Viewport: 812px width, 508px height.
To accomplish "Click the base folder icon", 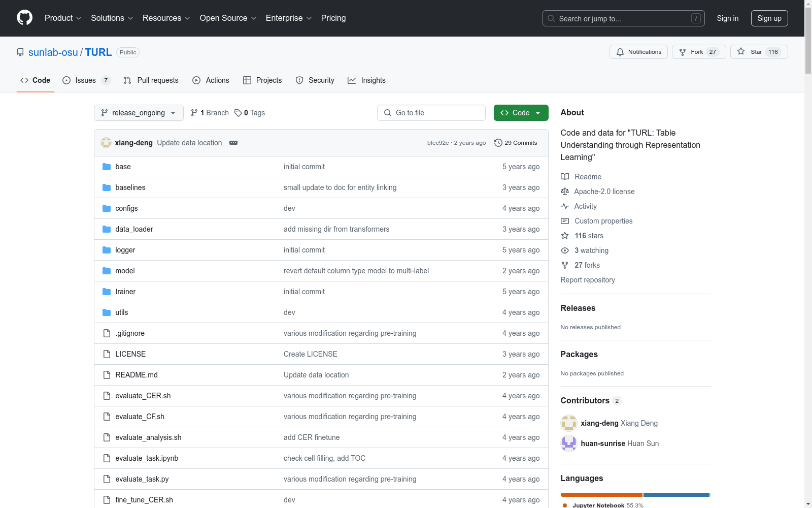I will pos(107,167).
